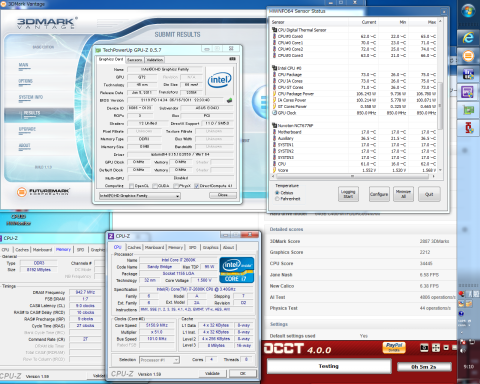480x384 pixels.
Task: Click the HWiNFO scrollbar down arrow
Action: pos(440,170)
